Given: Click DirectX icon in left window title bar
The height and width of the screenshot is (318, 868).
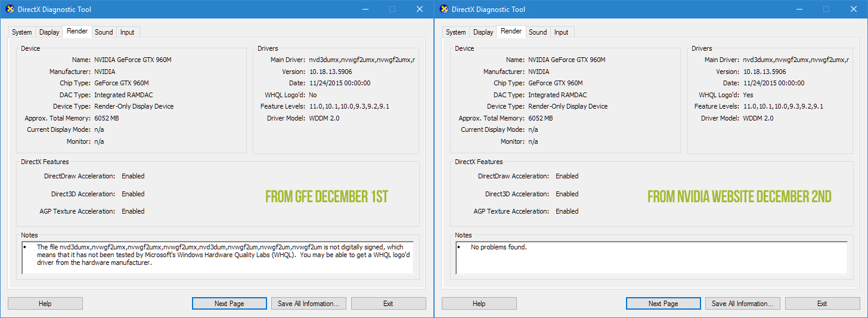Looking at the screenshot, I should (x=10, y=9).
